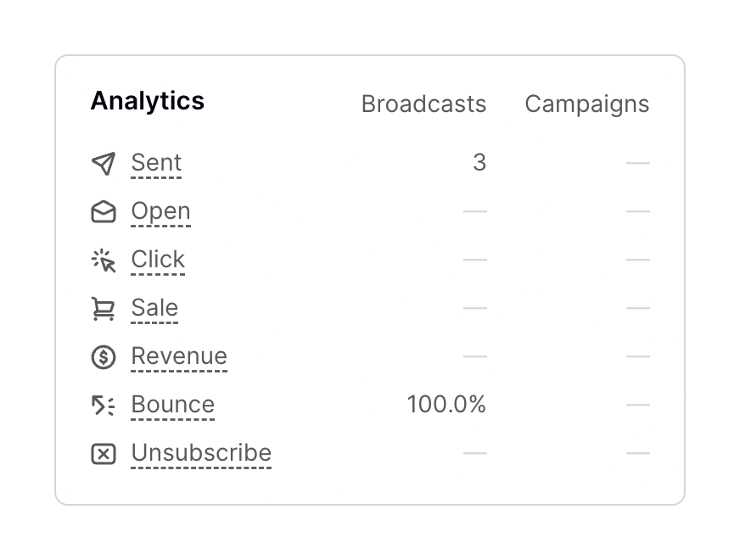Select the Click metric label
Screen dimensions: 740x560
[x=158, y=260]
